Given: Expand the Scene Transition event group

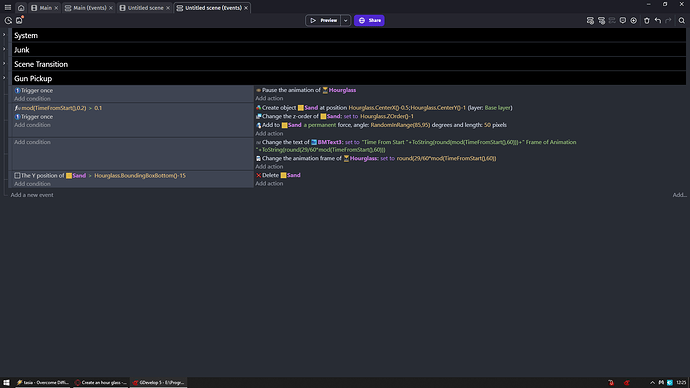Looking at the screenshot, I should point(4,64).
